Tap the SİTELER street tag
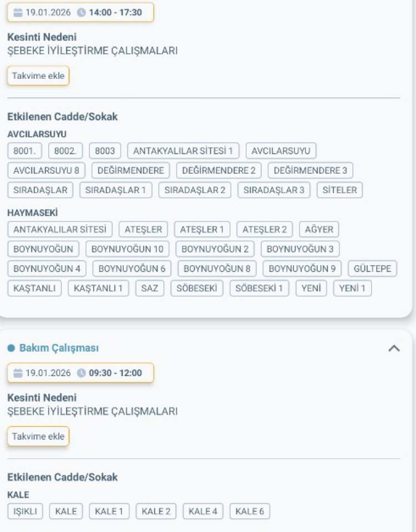Viewport: 416px width, 532px height. pos(339,190)
